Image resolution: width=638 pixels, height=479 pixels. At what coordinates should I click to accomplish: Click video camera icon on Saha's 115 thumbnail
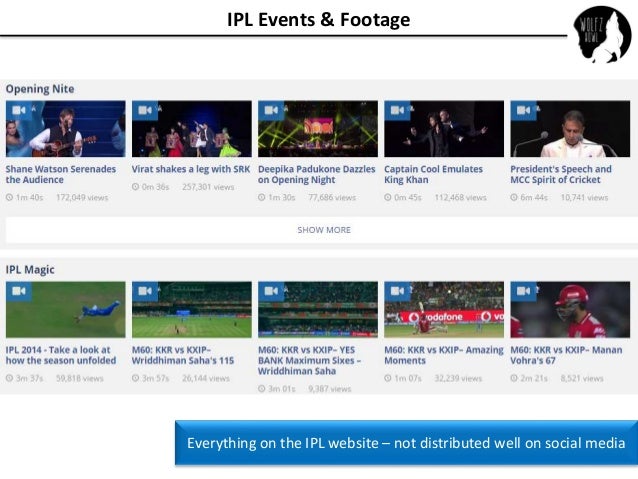pyautogui.click(x=145, y=291)
